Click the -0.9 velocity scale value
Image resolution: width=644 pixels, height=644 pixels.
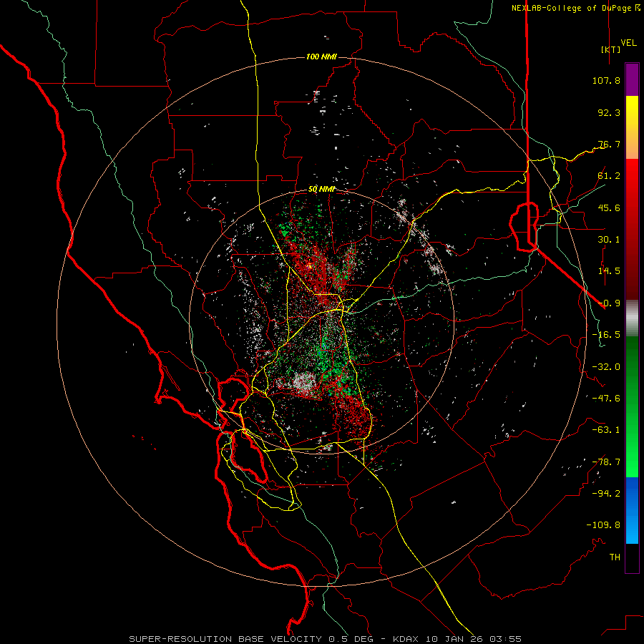coord(609,303)
